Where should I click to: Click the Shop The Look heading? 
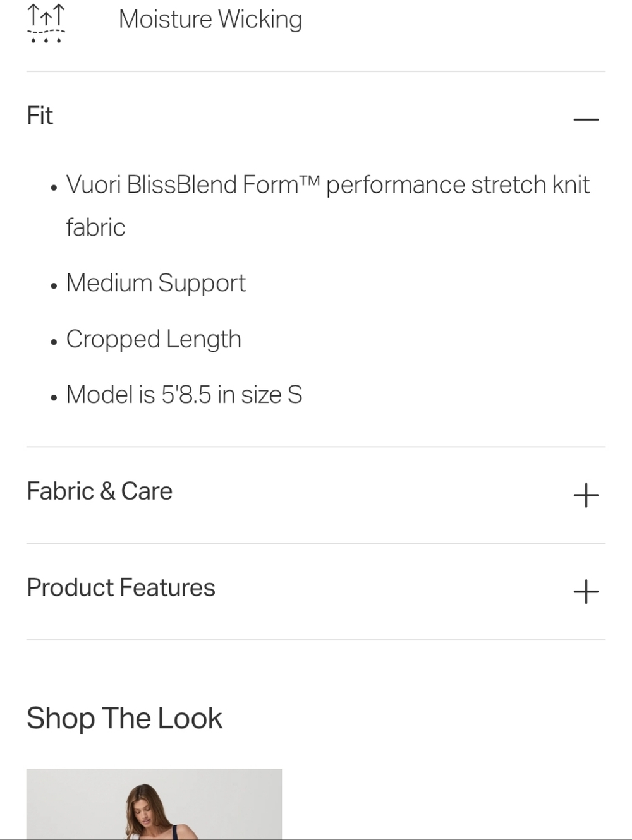click(x=125, y=719)
